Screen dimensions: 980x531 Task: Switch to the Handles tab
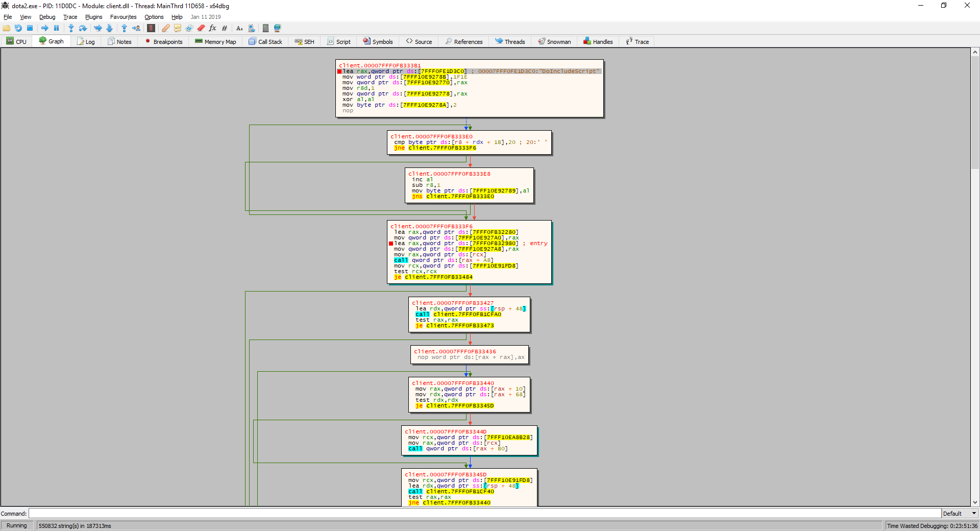(x=598, y=41)
